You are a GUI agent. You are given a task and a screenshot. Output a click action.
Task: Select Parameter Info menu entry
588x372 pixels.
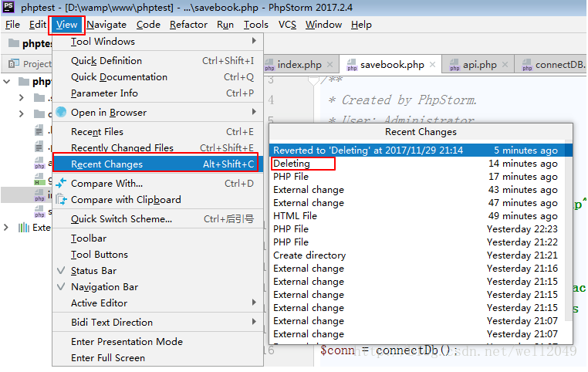[x=158, y=93]
